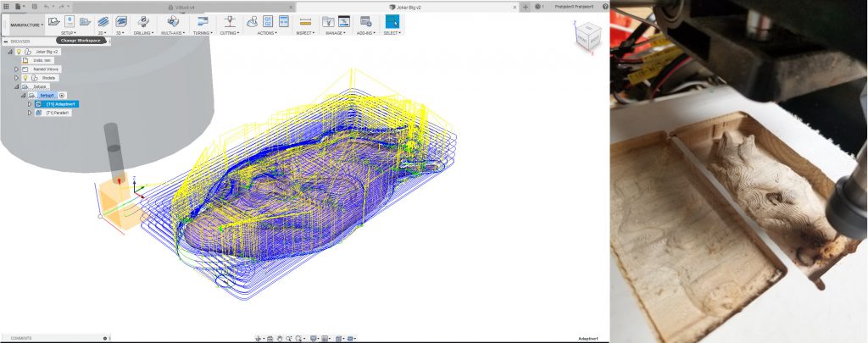Click the Add-Ins scripts icon
This screenshot has height=343, width=868.
(365, 21)
